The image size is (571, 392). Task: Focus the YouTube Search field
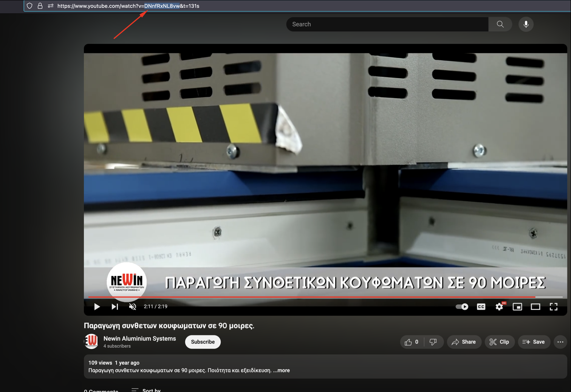(387, 24)
